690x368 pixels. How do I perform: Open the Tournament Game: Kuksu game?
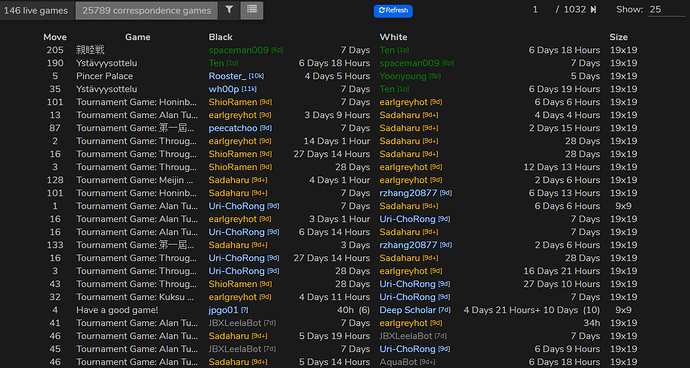(135, 297)
